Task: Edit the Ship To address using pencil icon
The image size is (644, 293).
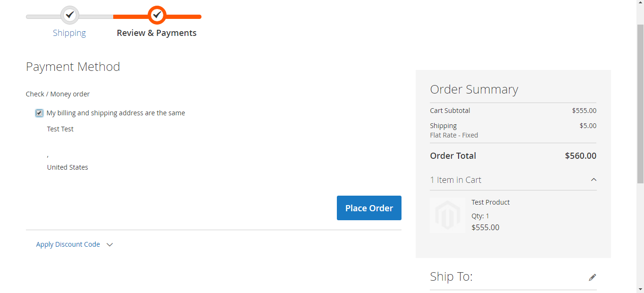Action: 592,277
